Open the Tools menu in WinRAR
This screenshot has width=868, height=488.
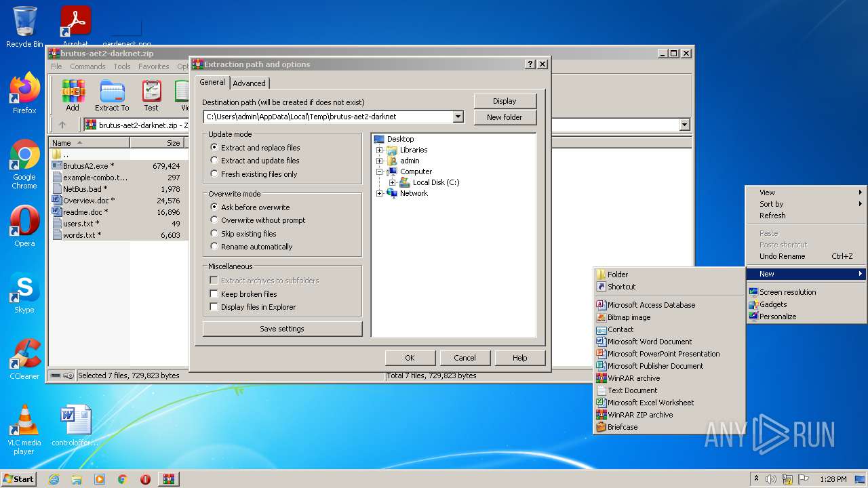pyautogui.click(x=122, y=66)
